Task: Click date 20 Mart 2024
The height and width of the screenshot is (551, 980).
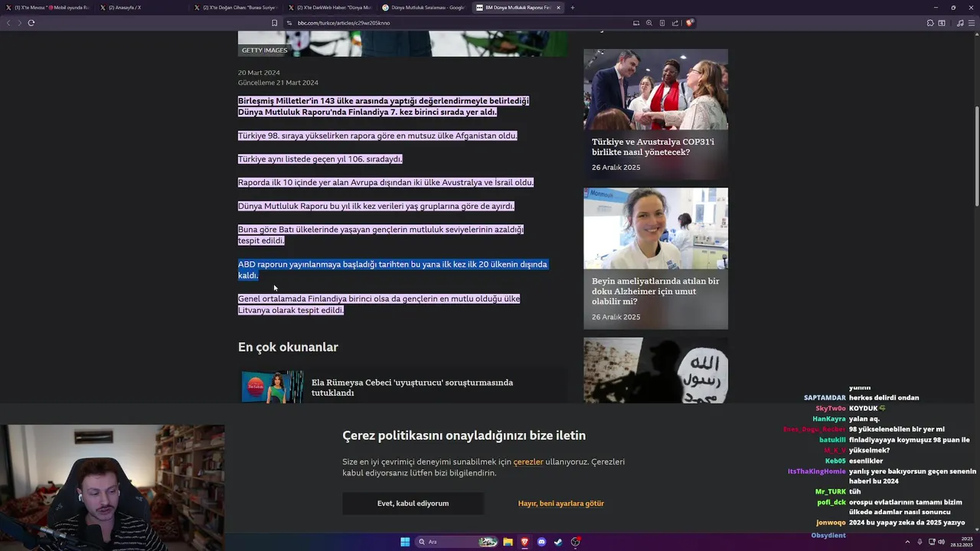Action: 259,73
